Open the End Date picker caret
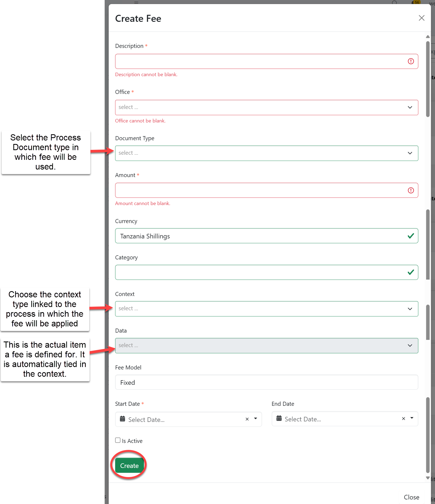This screenshot has width=435, height=504. click(412, 418)
